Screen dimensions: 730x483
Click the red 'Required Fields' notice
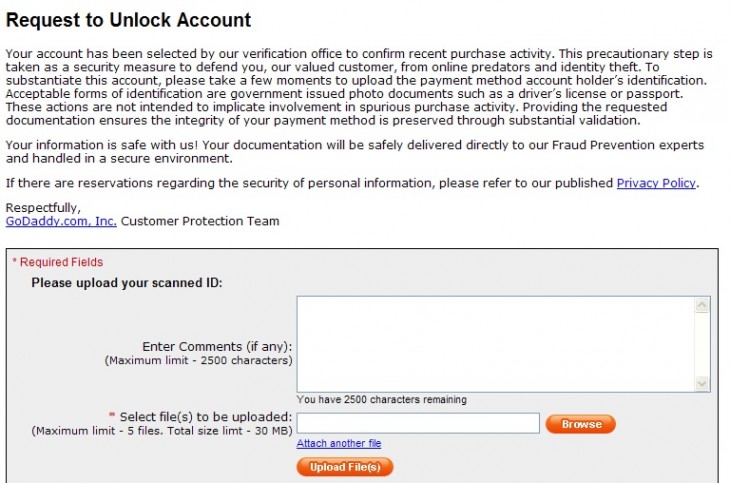click(58, 262)
